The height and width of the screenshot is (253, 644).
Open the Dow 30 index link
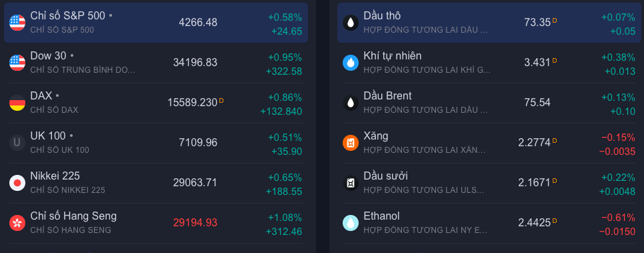click(49, 55)
